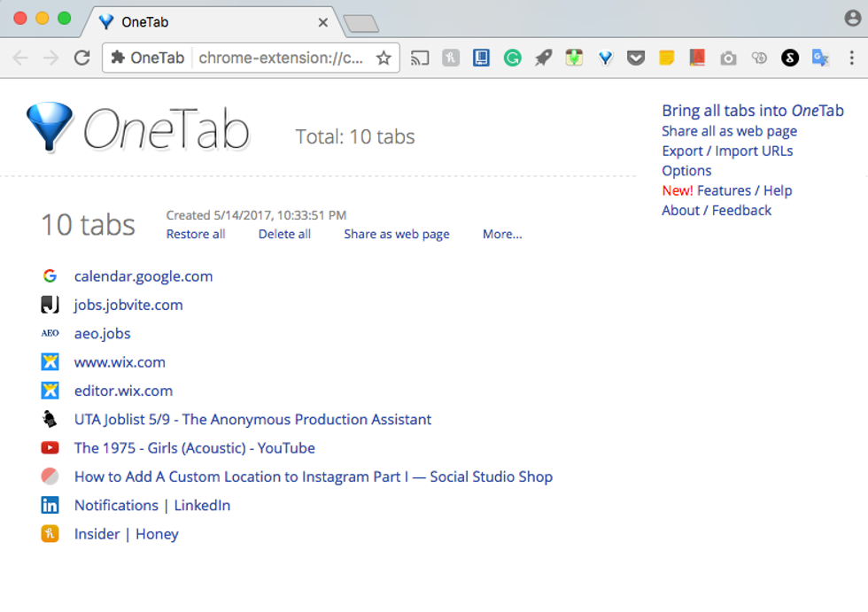Image resolution: width=868 pixels, height=612 pixels.
Task: Open Chrome's three-dot menu
Action: click(x=852, y=58)
